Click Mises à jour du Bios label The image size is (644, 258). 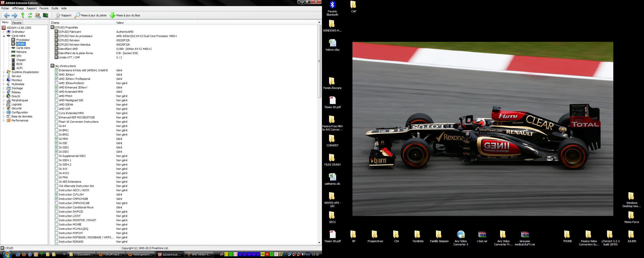(128, 15)
